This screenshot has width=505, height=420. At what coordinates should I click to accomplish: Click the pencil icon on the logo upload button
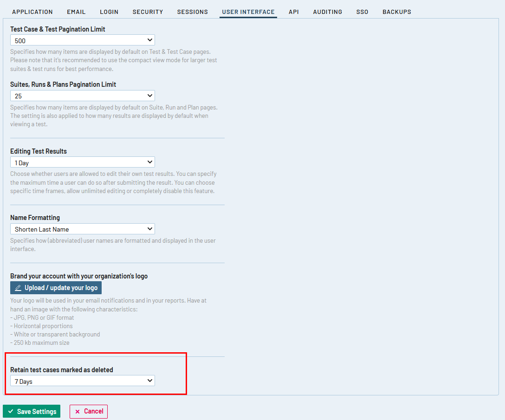tap(18, 287)
